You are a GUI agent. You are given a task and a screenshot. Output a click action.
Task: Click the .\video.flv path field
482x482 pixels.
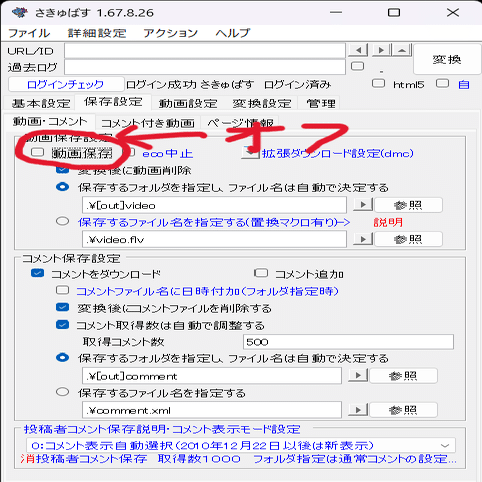214,239
